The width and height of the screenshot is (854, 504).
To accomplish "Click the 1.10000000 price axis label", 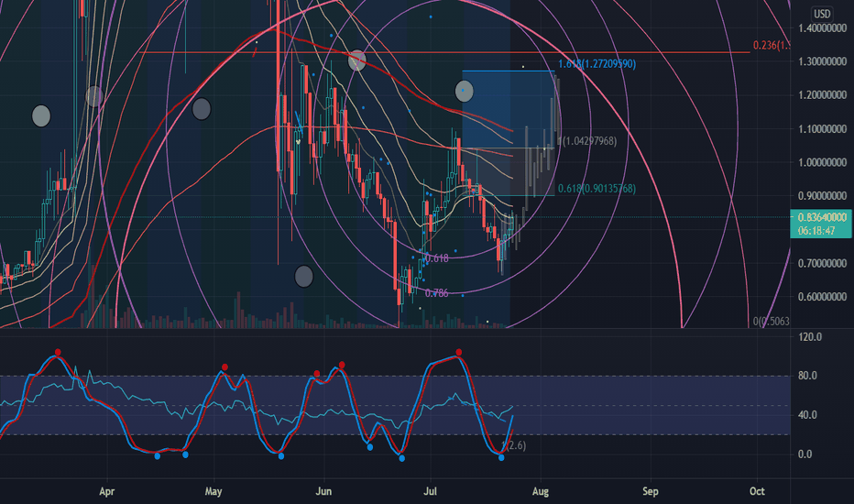I will coord(822,129).
